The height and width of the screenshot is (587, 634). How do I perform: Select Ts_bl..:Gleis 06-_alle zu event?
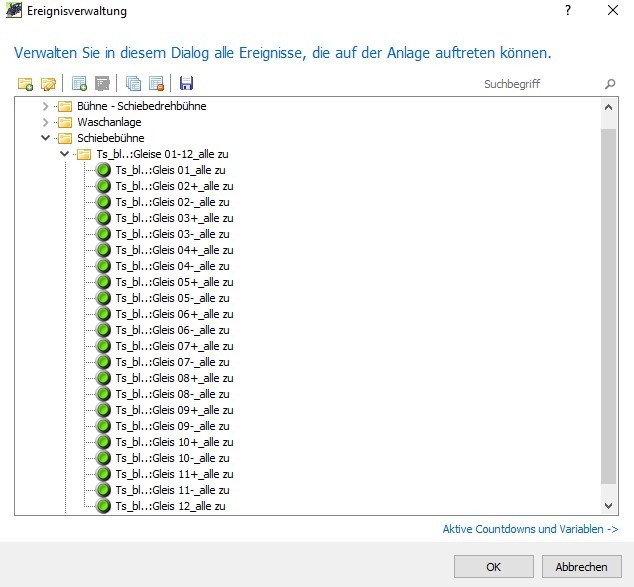[172, 330]
